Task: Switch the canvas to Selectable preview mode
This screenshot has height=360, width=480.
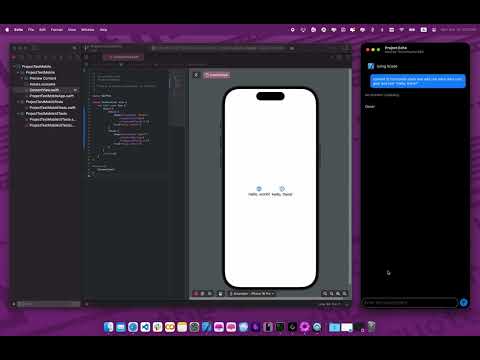Action: (202, 294)
